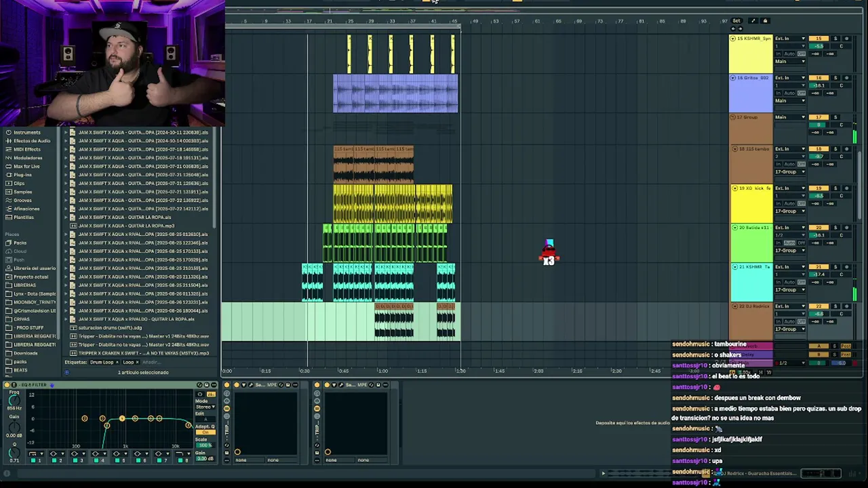Image resolution: width=868 pixels, height=488 pixels.
Task: Select EQ 8 node 4 on curve
Action: pos(122,418)
